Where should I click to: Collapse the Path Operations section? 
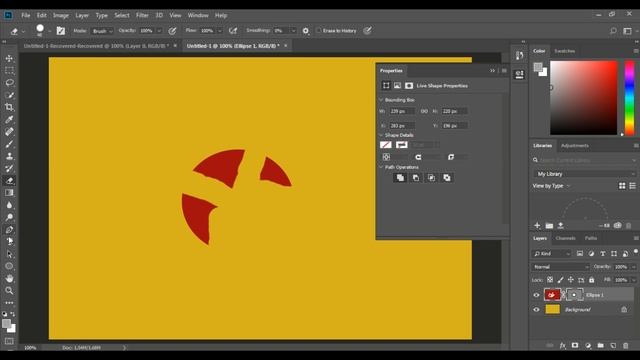pyautogui.click(x=381, y=167)
